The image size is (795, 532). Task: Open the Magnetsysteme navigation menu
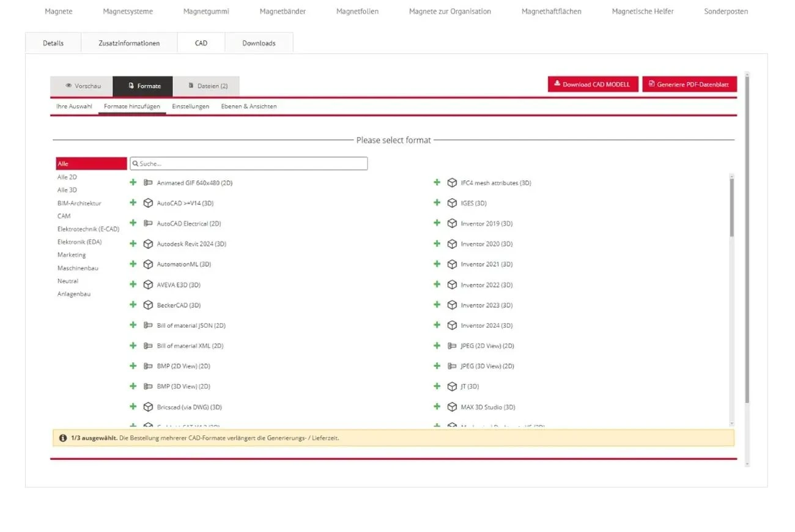pyautogui.click(x=128, y=12)
